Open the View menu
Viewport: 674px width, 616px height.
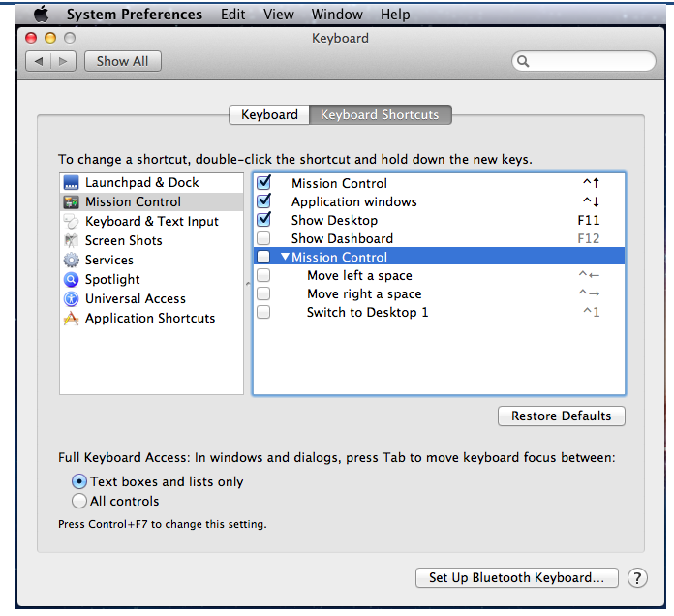click(x=279, y=15)
